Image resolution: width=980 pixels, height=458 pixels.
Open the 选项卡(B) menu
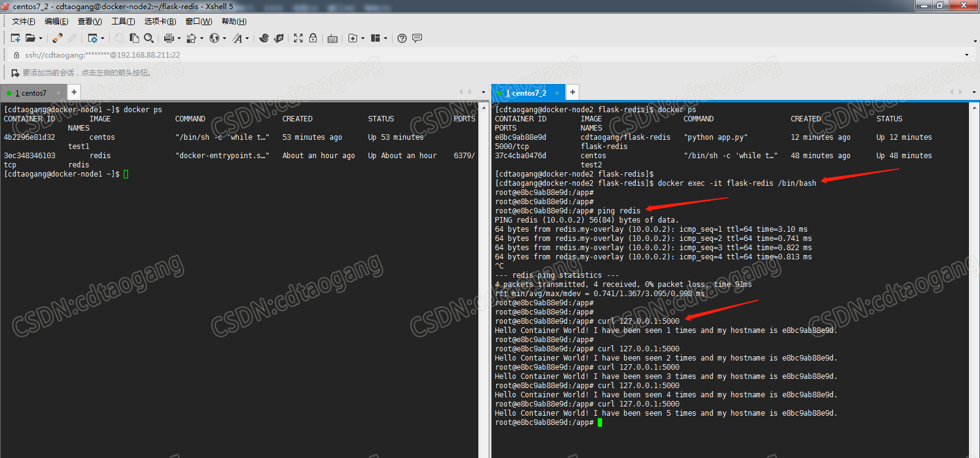[x=160, y=21]
